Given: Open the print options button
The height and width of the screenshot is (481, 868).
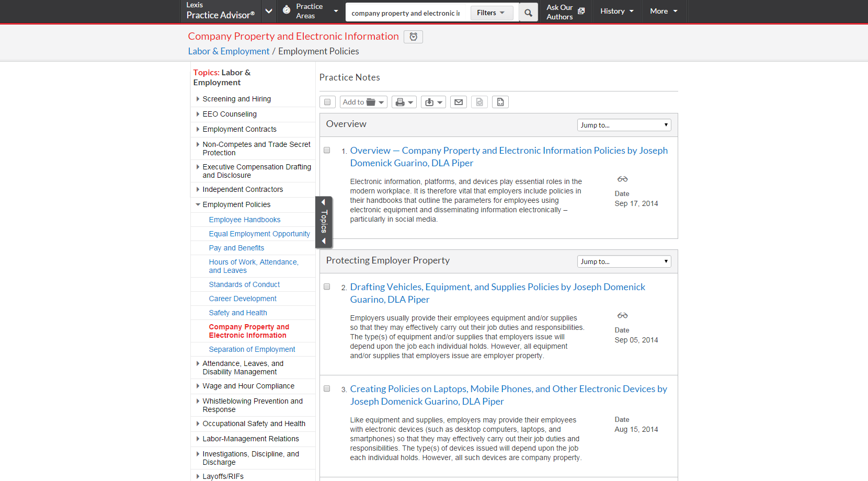Looking at the screenshot, I should (x=404, y=102).
